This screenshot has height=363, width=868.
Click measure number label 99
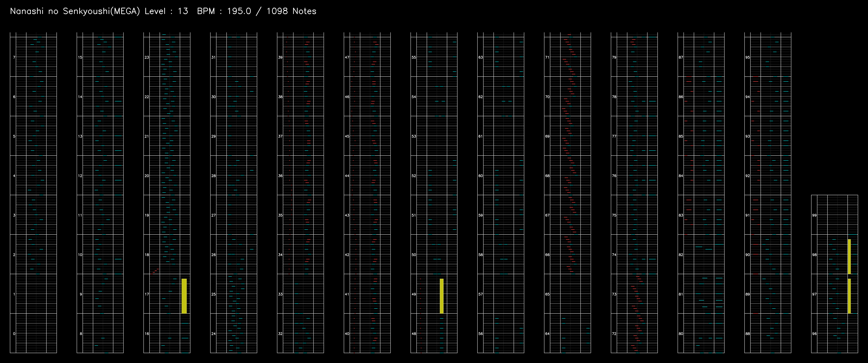[814, 215]
